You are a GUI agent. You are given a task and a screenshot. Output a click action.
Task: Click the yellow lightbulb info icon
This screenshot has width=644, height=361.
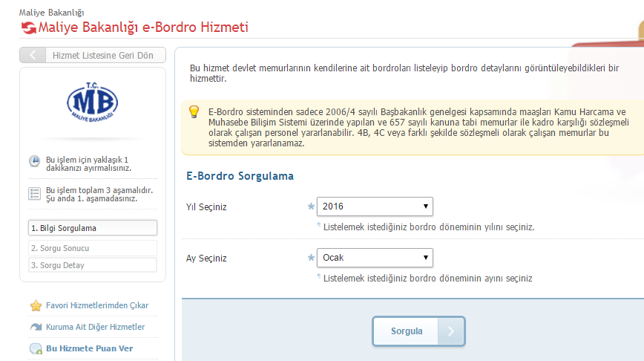194,111
